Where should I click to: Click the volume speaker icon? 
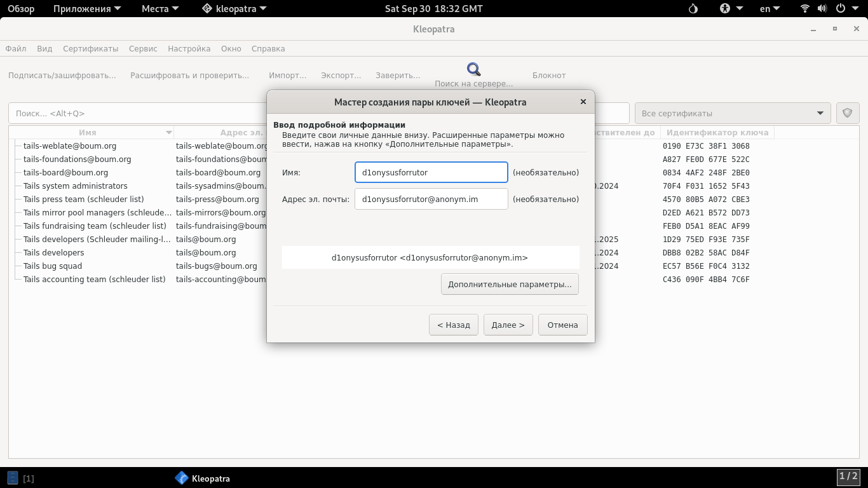click(822, 9)
